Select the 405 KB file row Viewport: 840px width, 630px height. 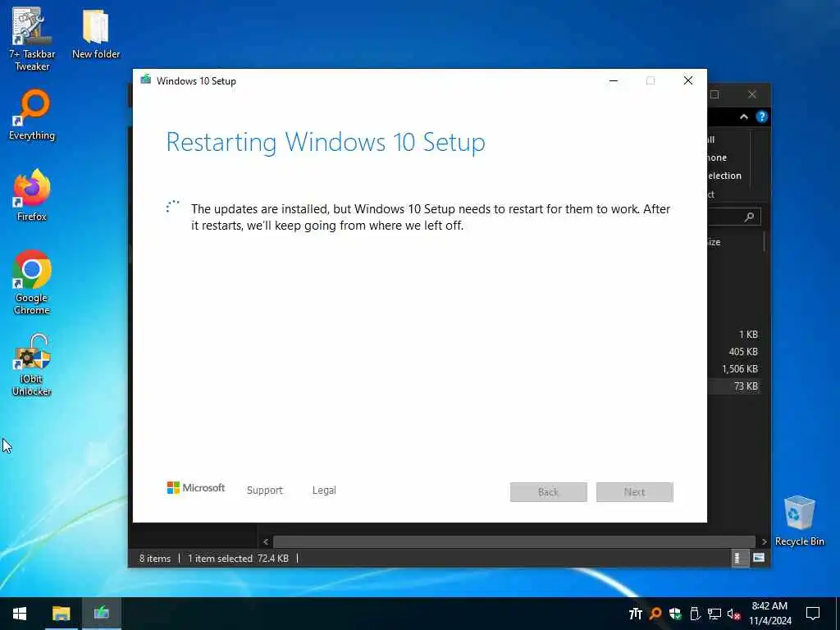tap(734, 352)
